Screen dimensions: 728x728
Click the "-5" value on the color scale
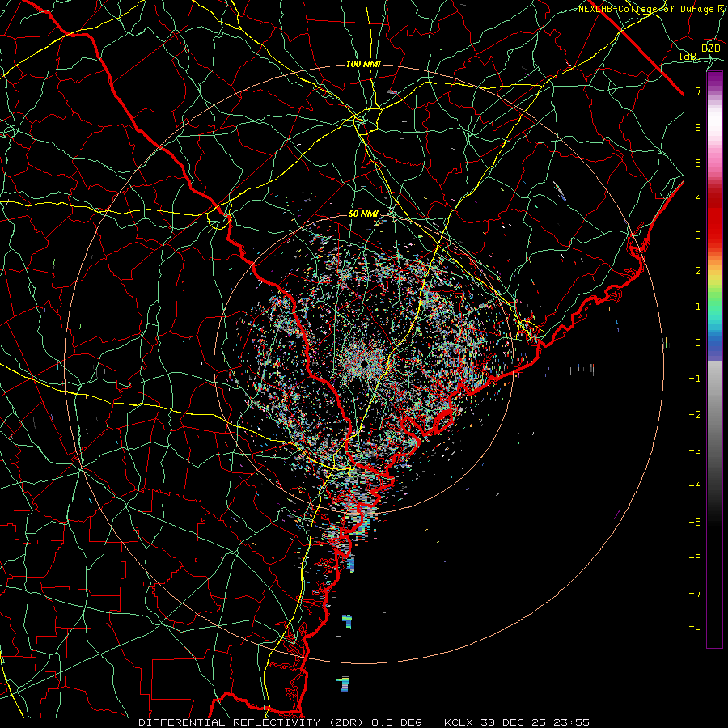click(x=695, y=523)
